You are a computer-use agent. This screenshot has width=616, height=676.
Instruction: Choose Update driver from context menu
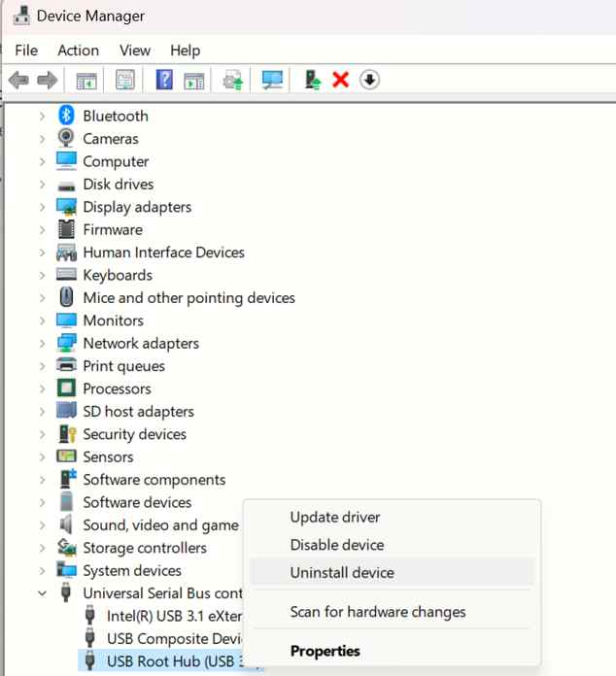click(392, 517)
